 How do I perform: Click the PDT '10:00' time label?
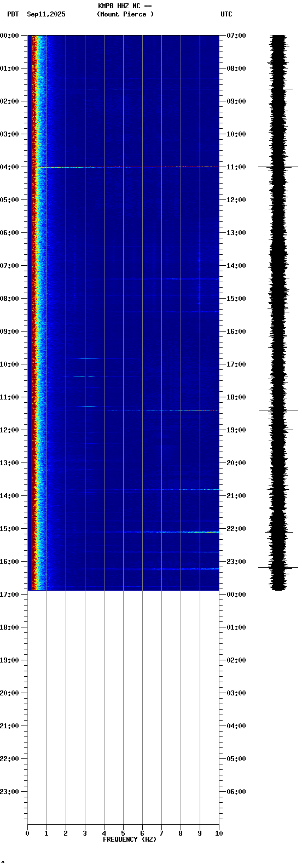[9, 364]
